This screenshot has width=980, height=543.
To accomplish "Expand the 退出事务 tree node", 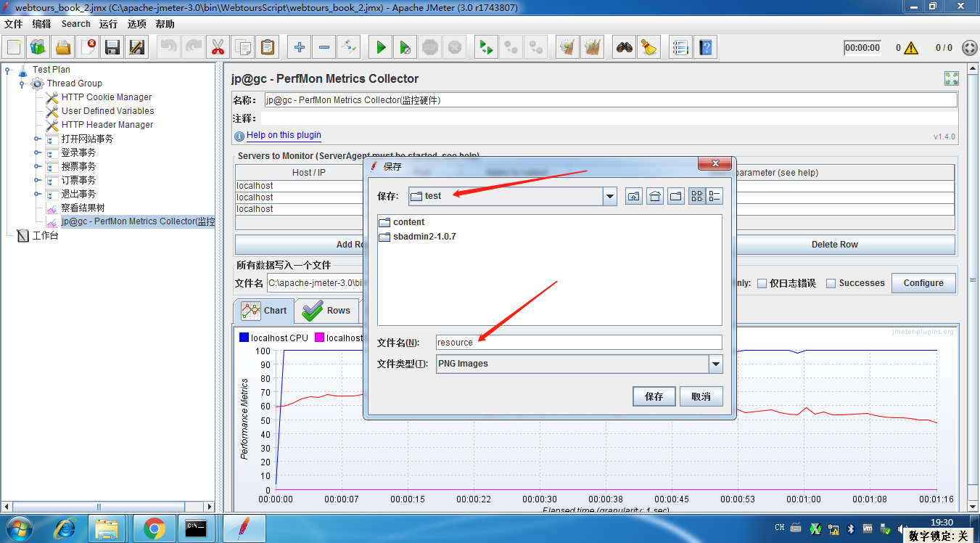I will (37, 194).
